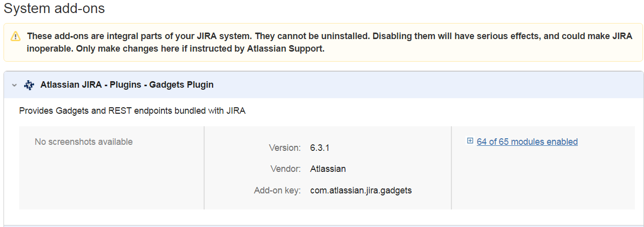Select the Atlassian JIRA Gadgets Plugin title

[x=127, y=85]
